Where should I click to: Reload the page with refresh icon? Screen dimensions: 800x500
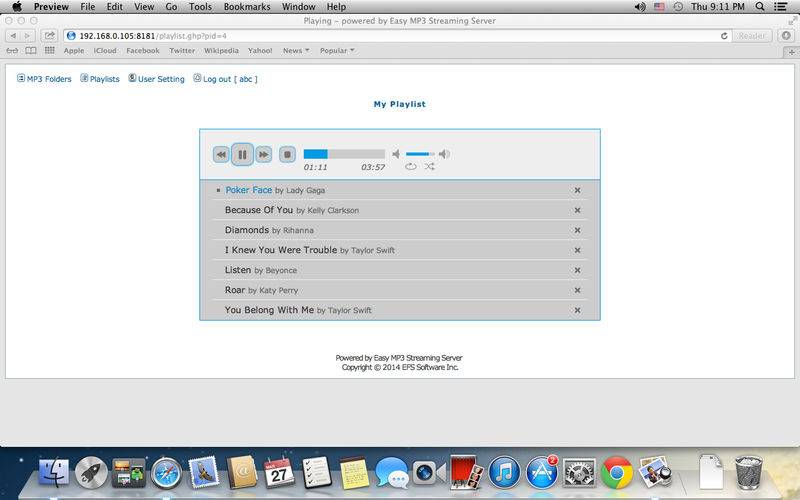pos(723,36)
